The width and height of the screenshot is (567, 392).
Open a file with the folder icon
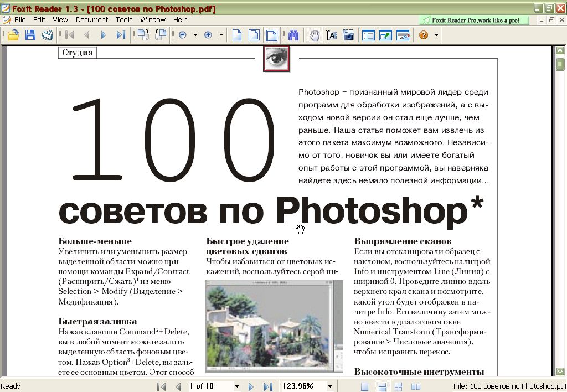click(13, 35)
